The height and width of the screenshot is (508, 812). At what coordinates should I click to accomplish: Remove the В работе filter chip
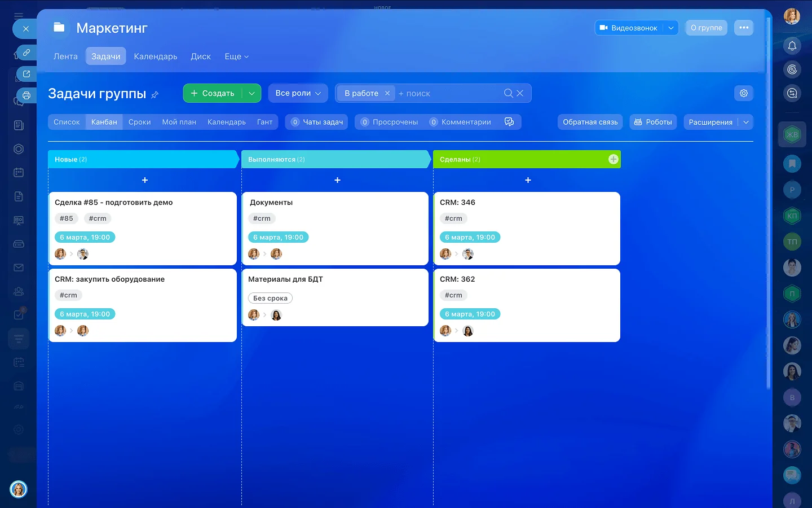(387, 93)
